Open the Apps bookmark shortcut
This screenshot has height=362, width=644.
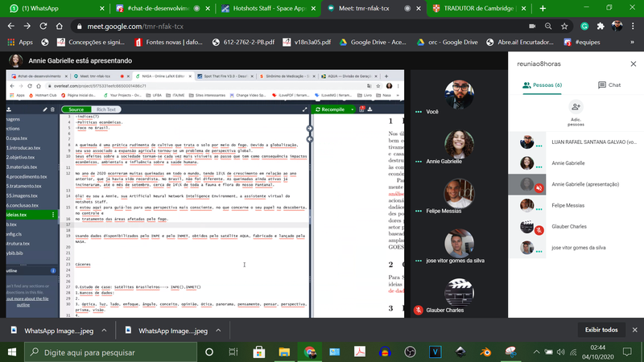point(20,43)
